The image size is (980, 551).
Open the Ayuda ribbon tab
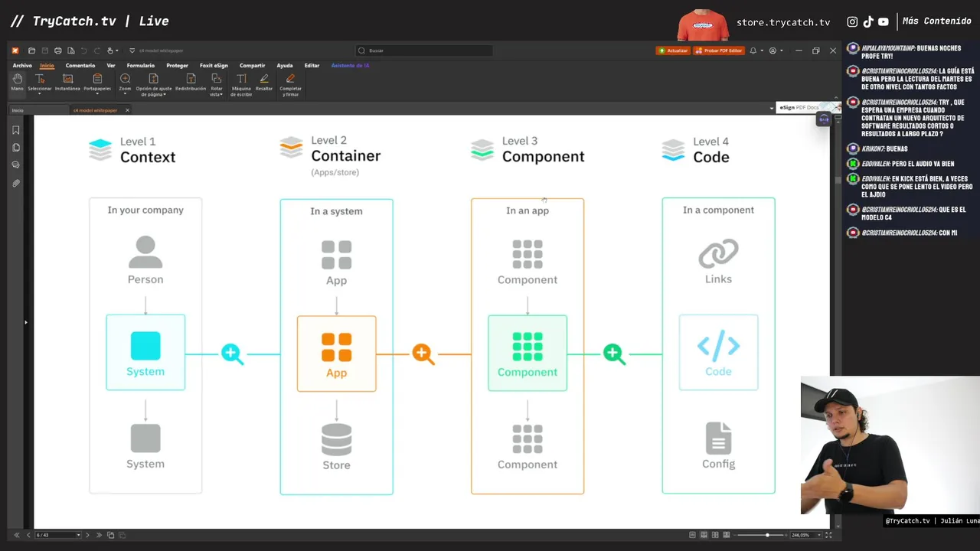click(x=285, y=66)
